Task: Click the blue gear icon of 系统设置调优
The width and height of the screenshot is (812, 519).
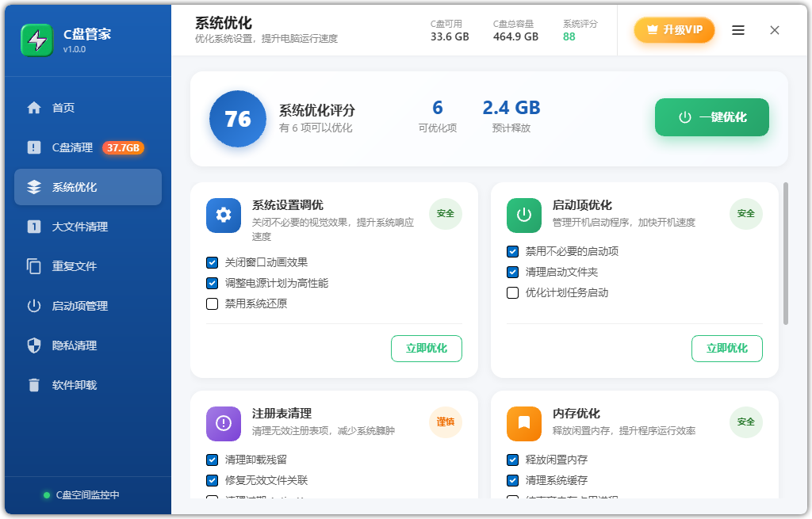Action: [x=224, y=215]
